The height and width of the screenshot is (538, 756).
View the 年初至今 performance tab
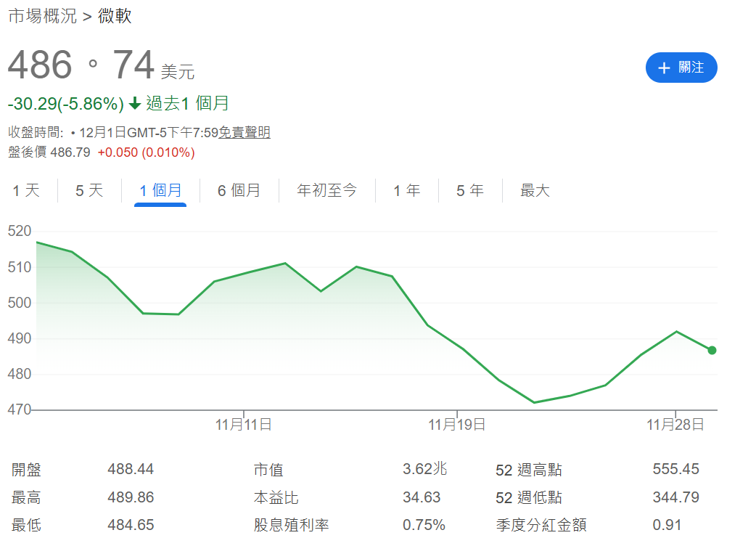pos(326,190)
